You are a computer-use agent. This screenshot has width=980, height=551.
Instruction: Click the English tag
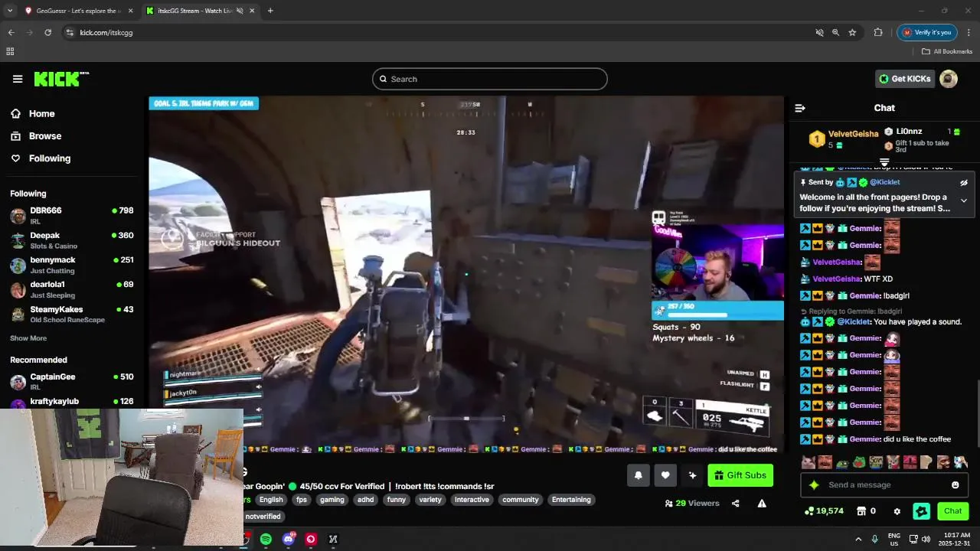[x=271, y=500]
